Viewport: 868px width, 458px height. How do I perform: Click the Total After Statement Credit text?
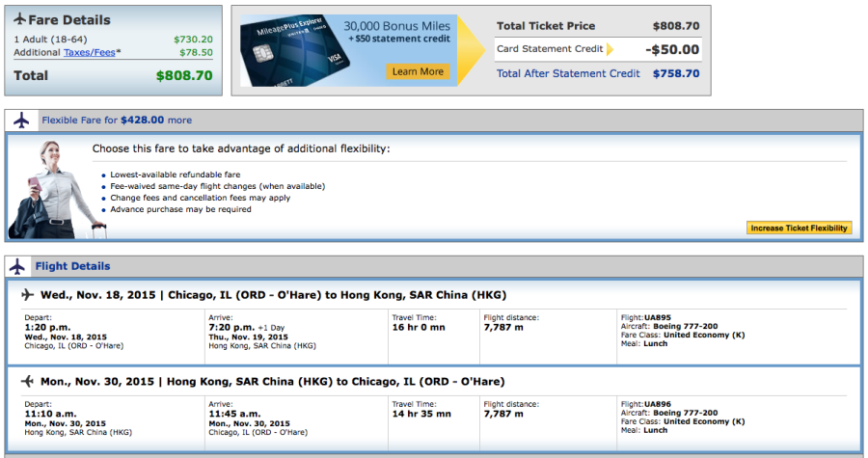tap(567, 73)
